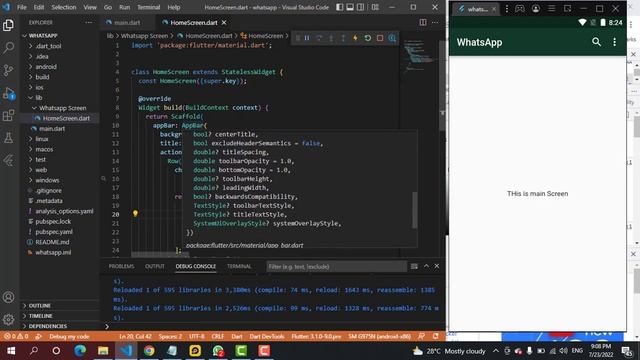Switch to the main.dart editor tab

tap(127, 22)
